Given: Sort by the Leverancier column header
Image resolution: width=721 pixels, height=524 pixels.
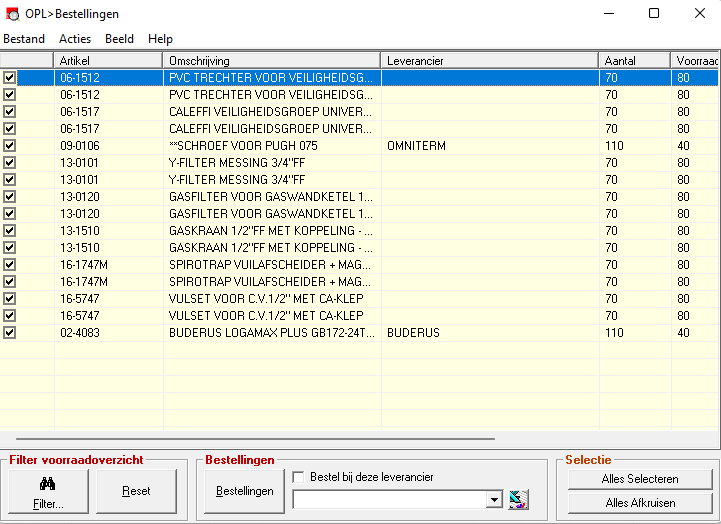Looking at the screenshot, I should 490,61.
